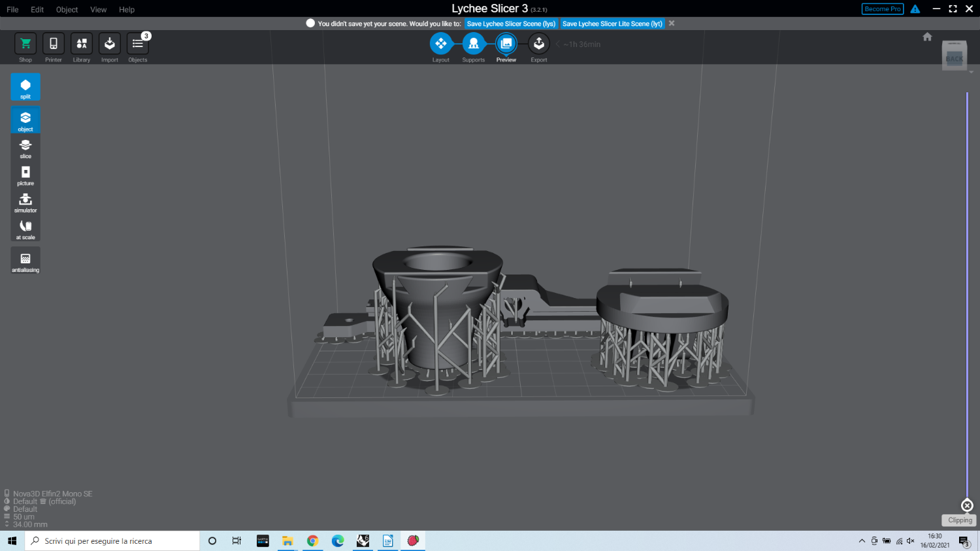Click the Become Pro button
This screenshot has height=551, width=980.
pyautogui.click(x=882, y=9)
